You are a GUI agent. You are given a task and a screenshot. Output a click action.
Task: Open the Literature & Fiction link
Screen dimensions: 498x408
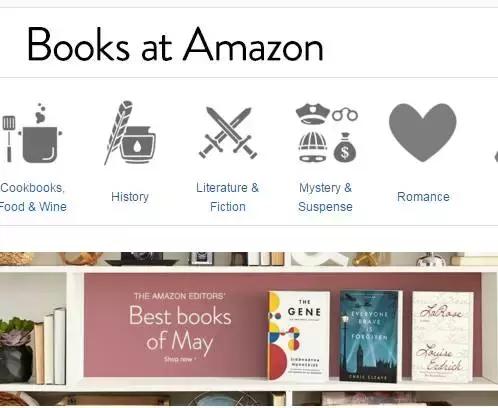coord(228,197)
